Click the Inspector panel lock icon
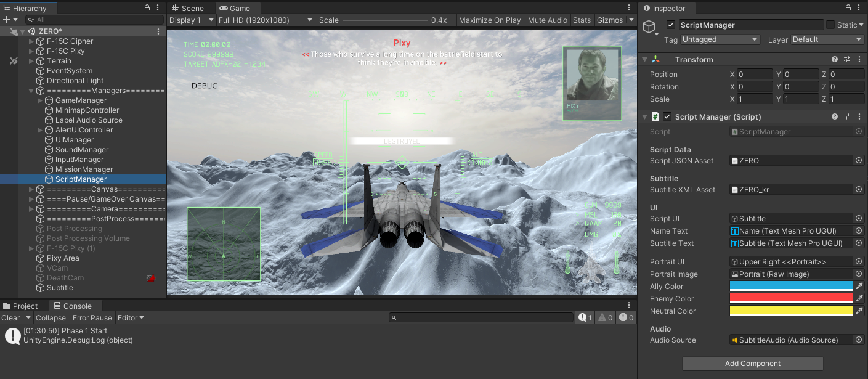 [x=849, y=9]
